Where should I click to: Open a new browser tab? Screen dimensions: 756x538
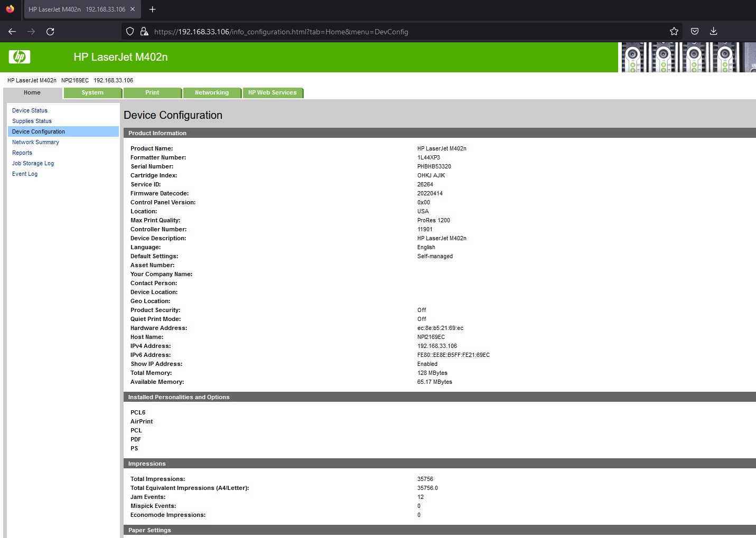(x=153, y=10)
